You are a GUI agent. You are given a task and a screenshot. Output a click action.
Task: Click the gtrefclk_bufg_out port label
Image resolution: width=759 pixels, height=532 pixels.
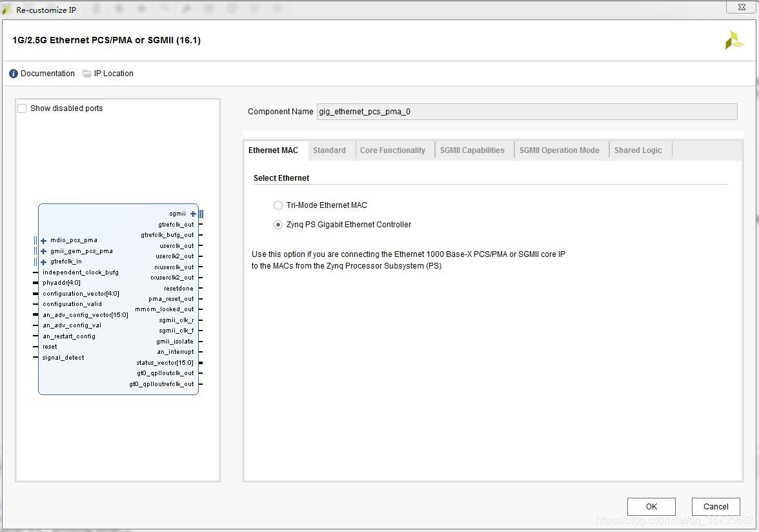(x=167, y=235)
